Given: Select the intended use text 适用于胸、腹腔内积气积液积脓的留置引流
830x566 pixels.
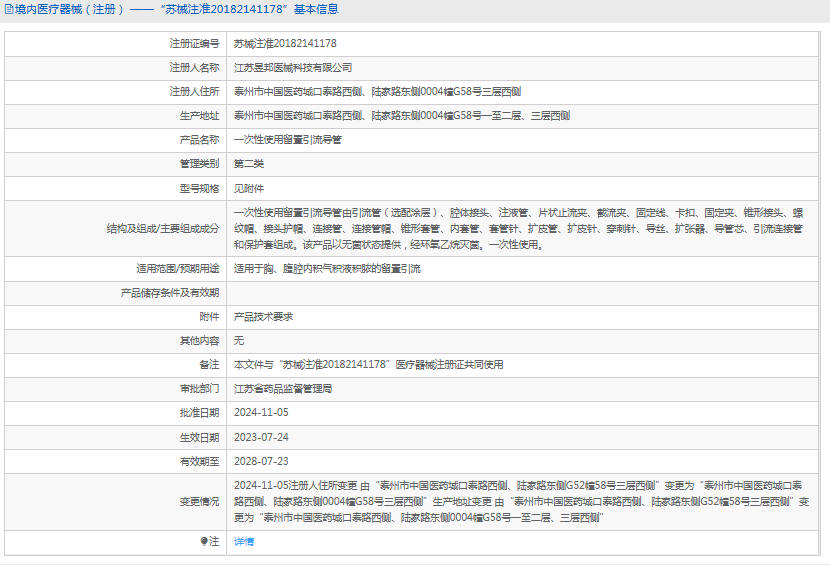Looking at the screenshot, I should (x=327, y=268).
